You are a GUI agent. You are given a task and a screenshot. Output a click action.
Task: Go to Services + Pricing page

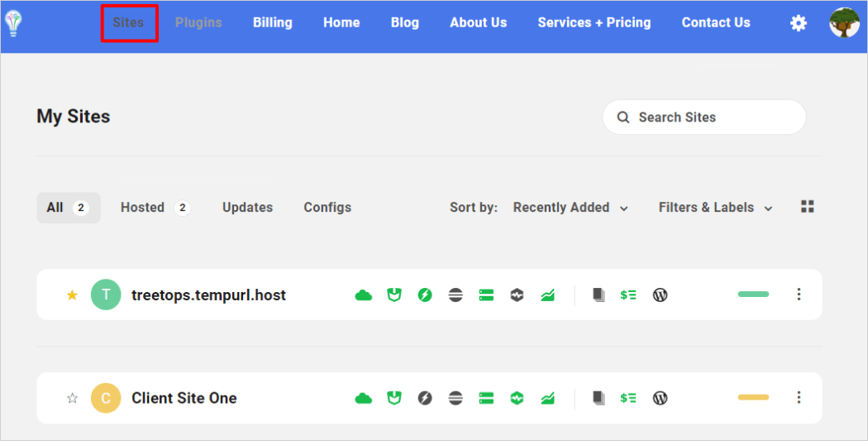594,22
